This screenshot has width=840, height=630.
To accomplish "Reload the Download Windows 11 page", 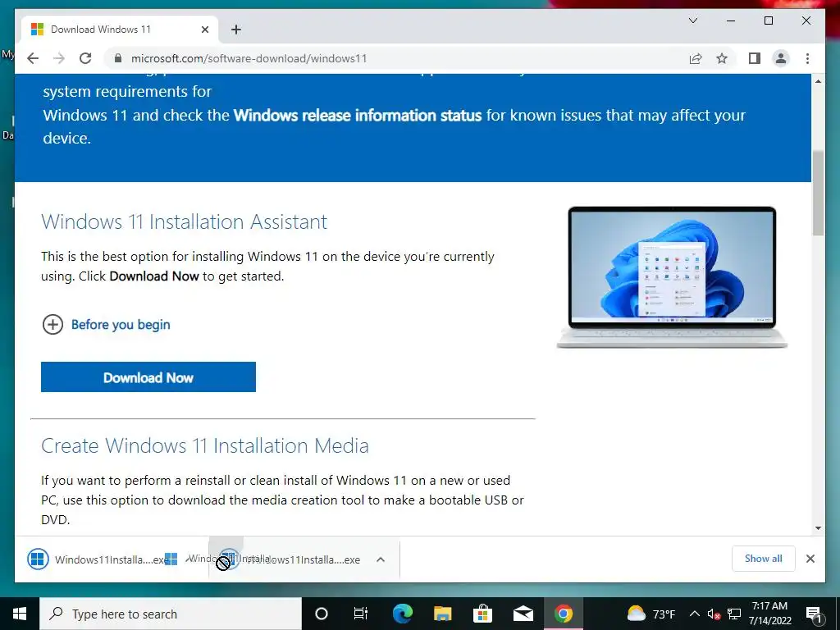I will click(x=85, y=58).
